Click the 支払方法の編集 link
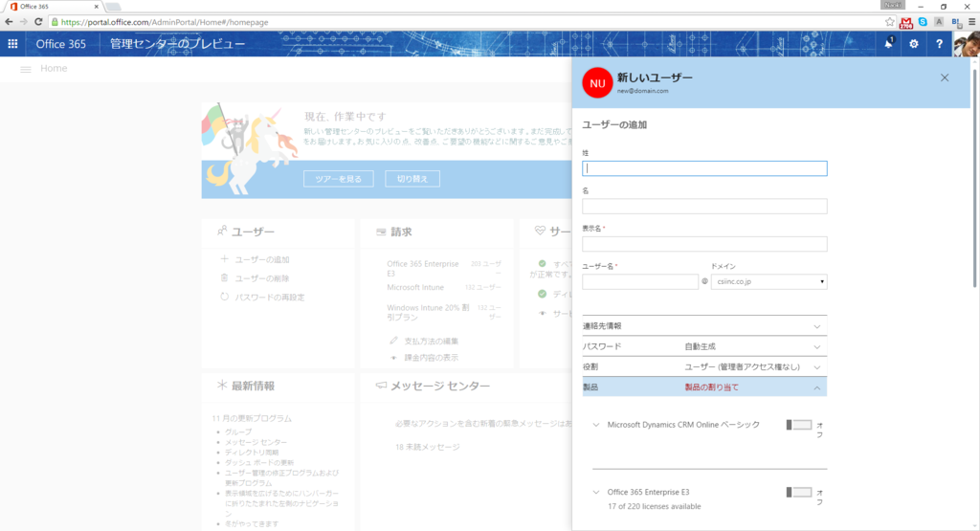980x531 pixels. 432,342
